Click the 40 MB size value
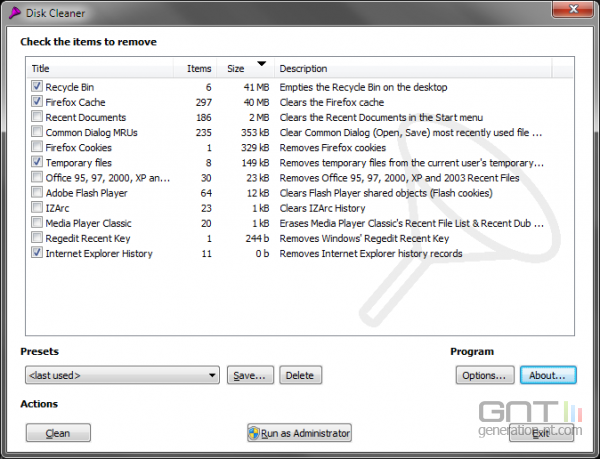This screenshot has height=459, width=600. pyautogui.click(x=256, y=103)
